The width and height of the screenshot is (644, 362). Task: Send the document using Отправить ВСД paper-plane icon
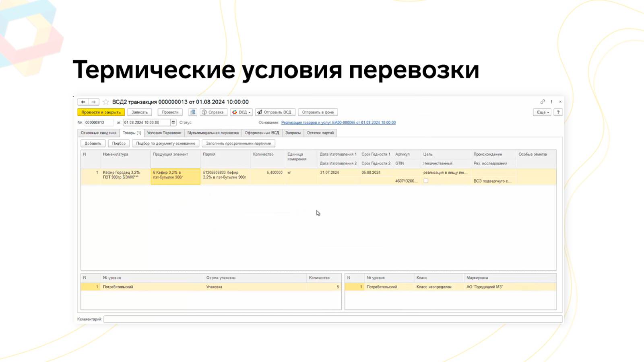coord(260,112)
